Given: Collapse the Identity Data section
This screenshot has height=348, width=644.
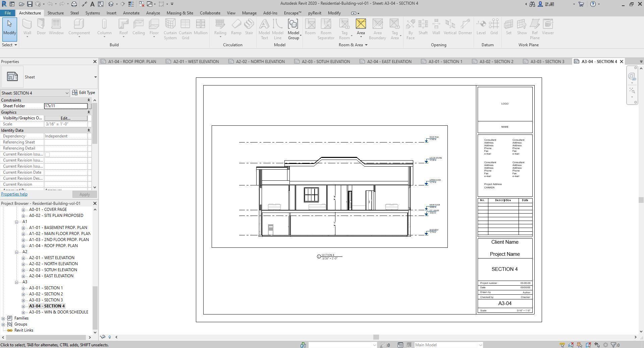Looking at the screenshot, I should pyautogui.click(x=89, y=130).
